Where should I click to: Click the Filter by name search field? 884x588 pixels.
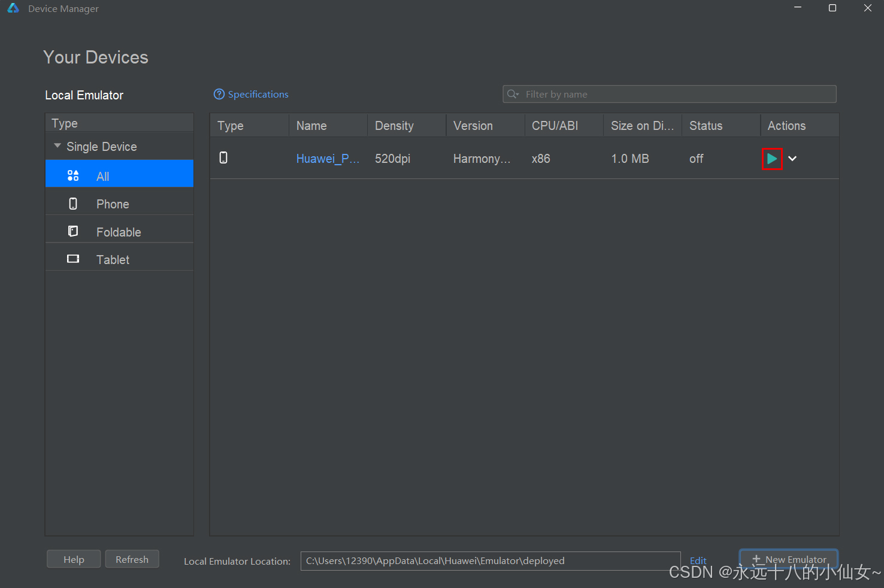670,94
